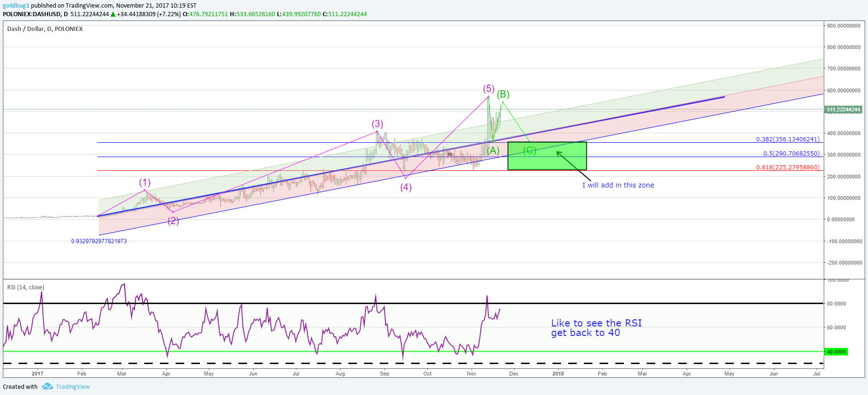Select the wave (1) label
The image size is (868, 395).
pyautogui.click(x=145, y=183)
